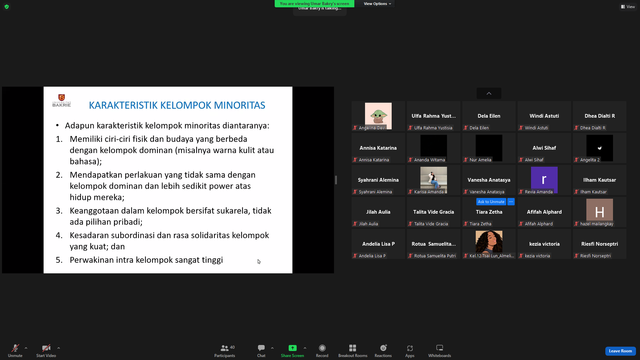Viewport: 640px width, 360px height.
Task: Click the Leave Room button
Action: (x=620, y=351)
